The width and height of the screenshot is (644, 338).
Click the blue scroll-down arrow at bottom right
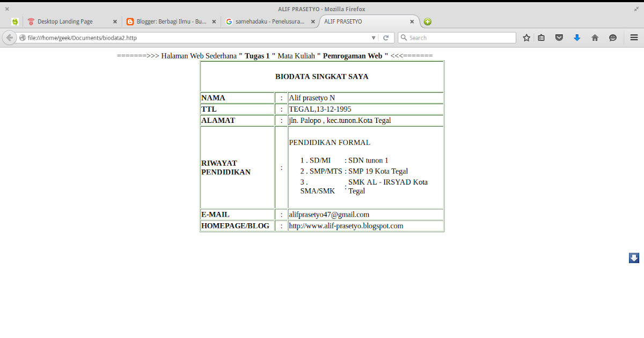tap(634, 258)
